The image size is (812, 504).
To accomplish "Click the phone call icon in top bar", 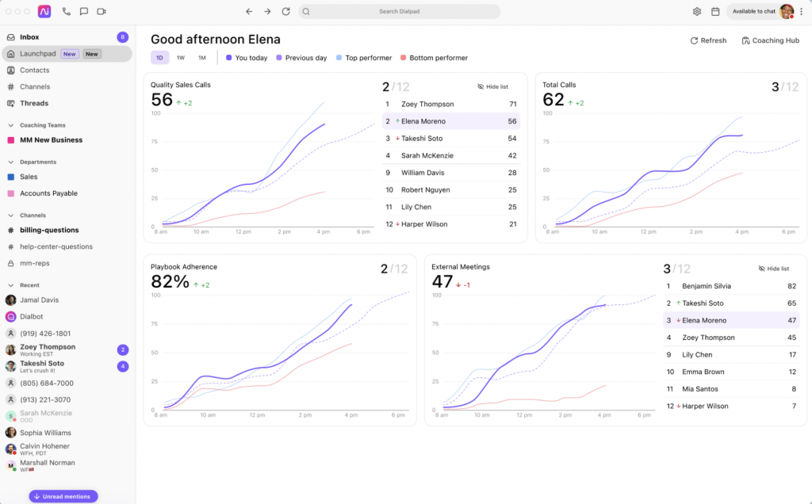I will click(x=66, y=12).
